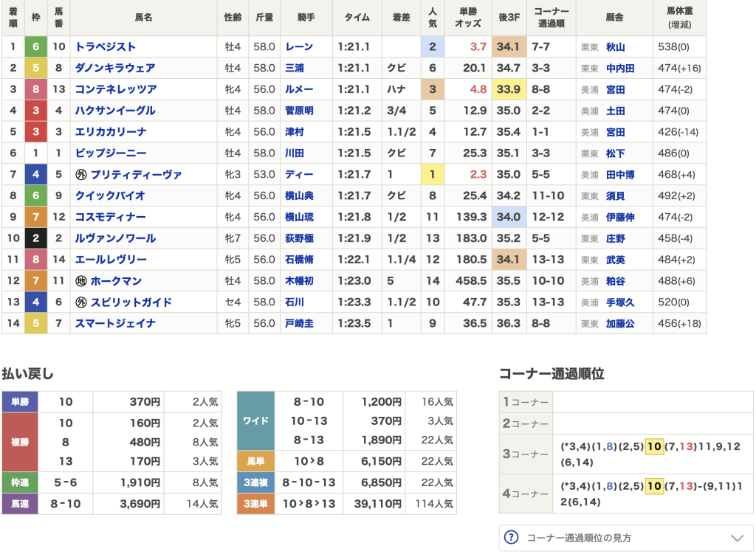Open jockey ルメー profile
The image size is (756, 554).
point(299,89)
